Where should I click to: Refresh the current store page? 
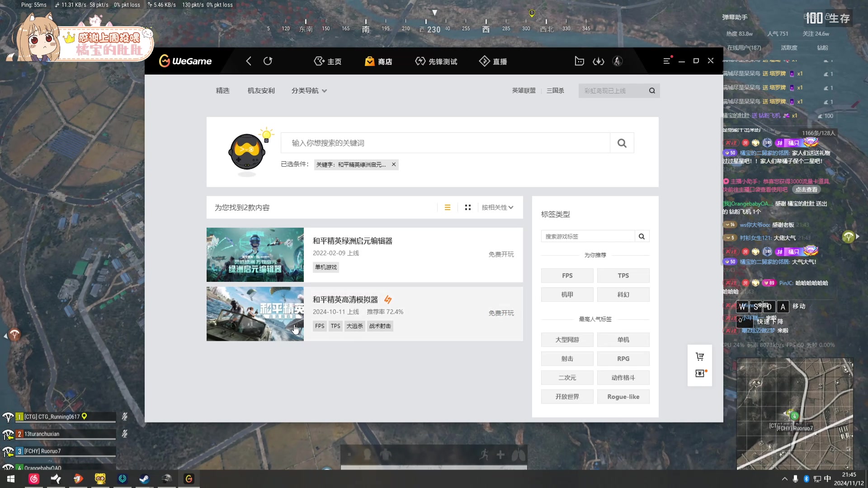(268, 61)
